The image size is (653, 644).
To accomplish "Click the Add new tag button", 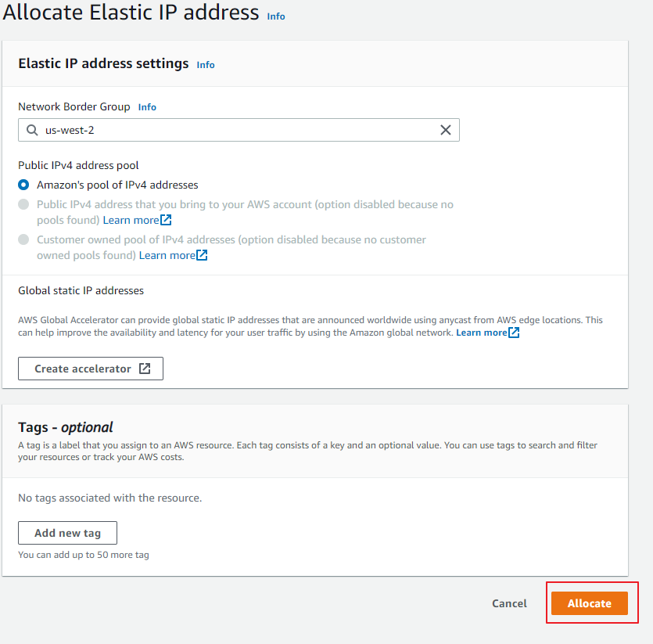I will (67, 533).
